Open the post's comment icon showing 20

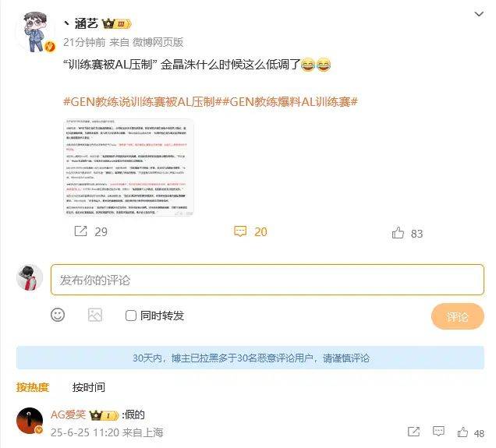coord(240,231)
